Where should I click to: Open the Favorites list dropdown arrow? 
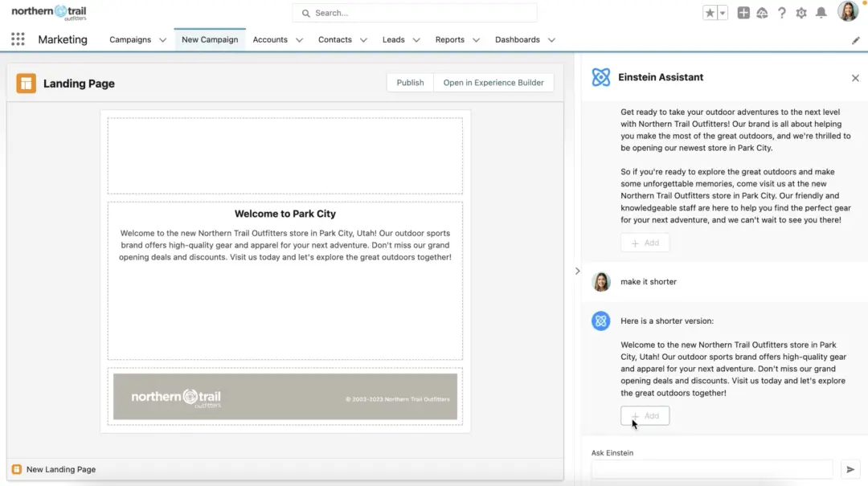[x=723, y=13]
